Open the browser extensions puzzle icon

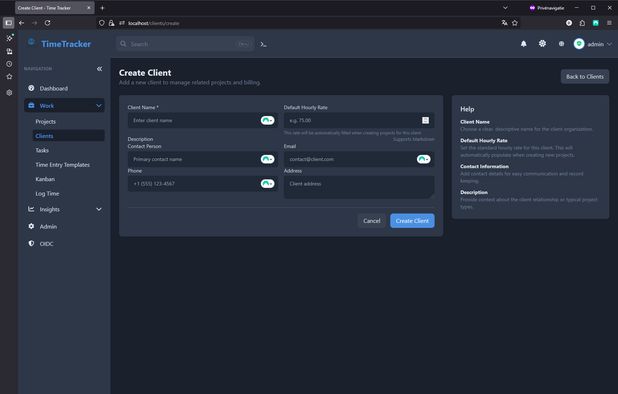(x=582, y=23)
